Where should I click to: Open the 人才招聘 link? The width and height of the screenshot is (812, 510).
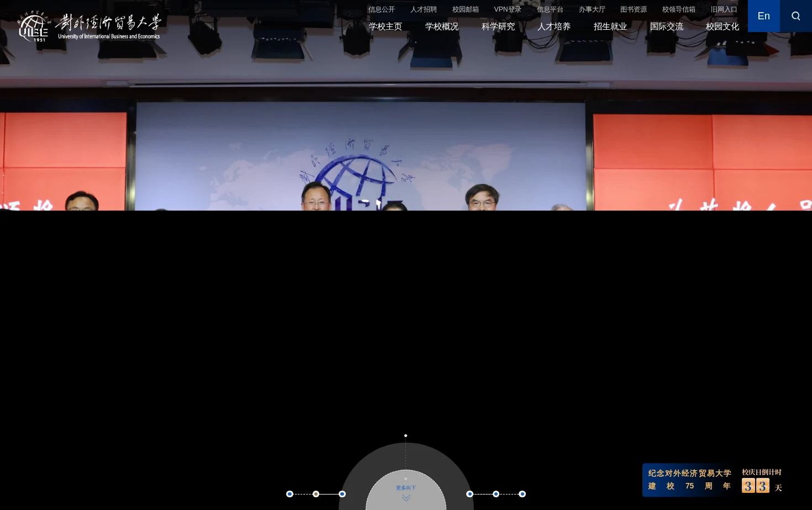click(x=424, y=9)
